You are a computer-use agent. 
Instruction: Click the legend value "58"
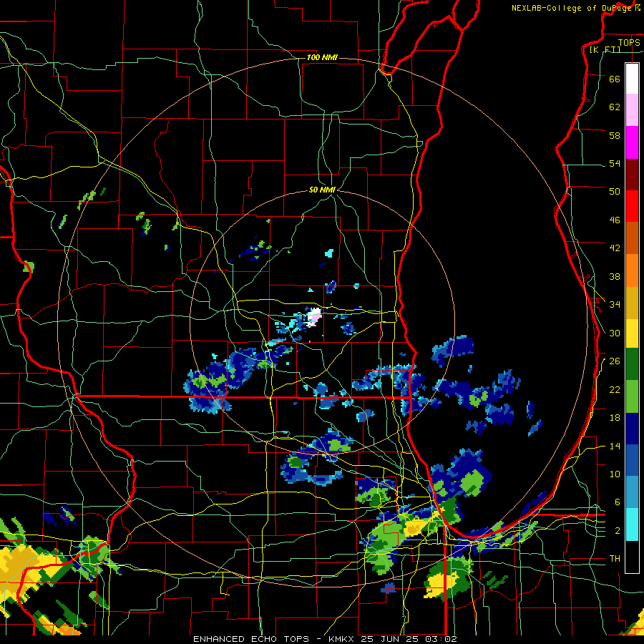[x=615, y=135]
